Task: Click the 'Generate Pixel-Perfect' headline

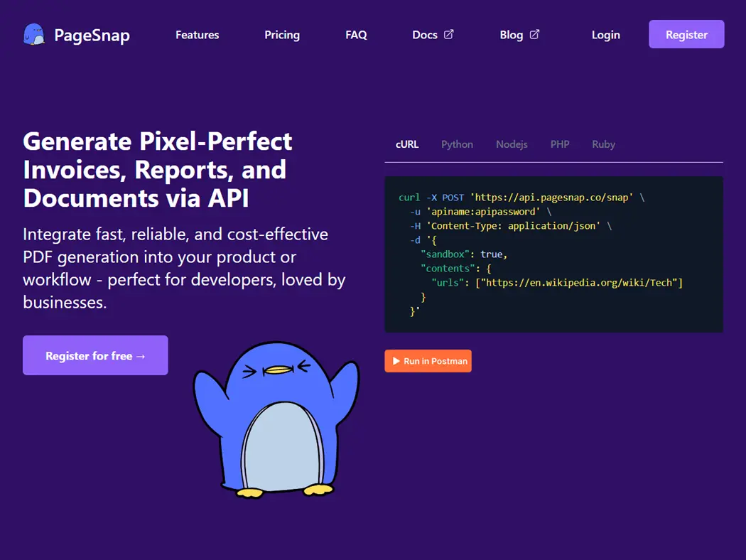Action: tap(158, 169)
